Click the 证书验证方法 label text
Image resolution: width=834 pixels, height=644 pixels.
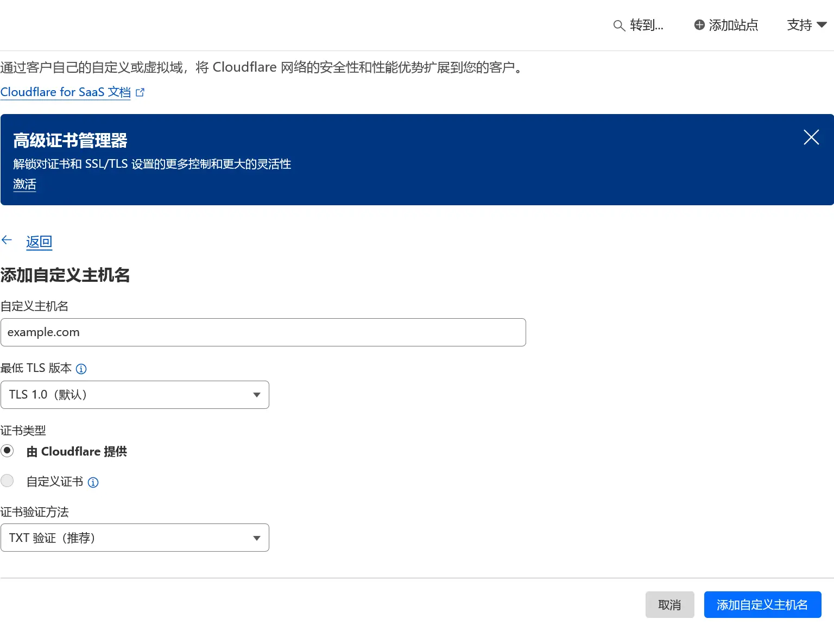point(35,512)
